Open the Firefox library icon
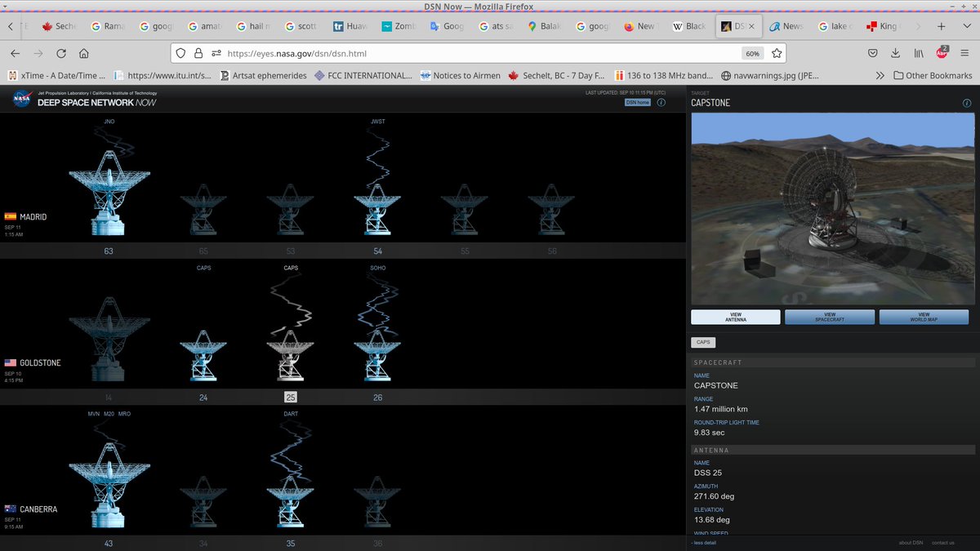This screenshot has width=980, height=551. click(x=919, y=53)
